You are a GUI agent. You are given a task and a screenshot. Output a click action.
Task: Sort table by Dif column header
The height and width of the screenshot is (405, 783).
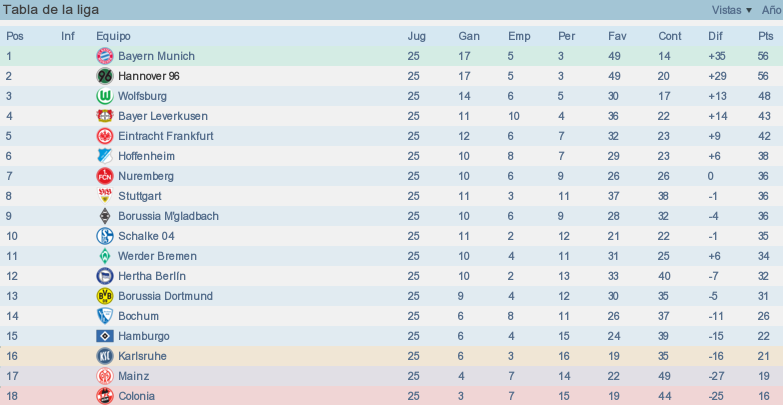(x=716, y=36)
